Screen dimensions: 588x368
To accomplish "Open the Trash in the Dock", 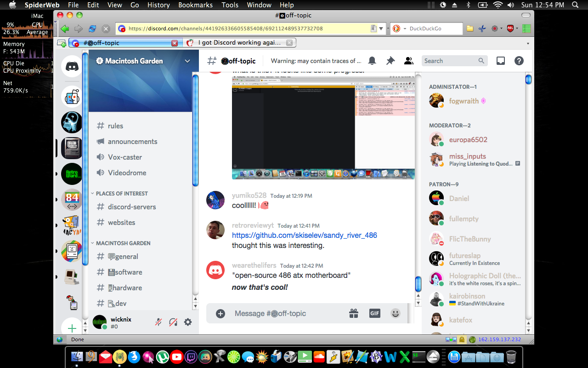I will (x=511, y=356).
